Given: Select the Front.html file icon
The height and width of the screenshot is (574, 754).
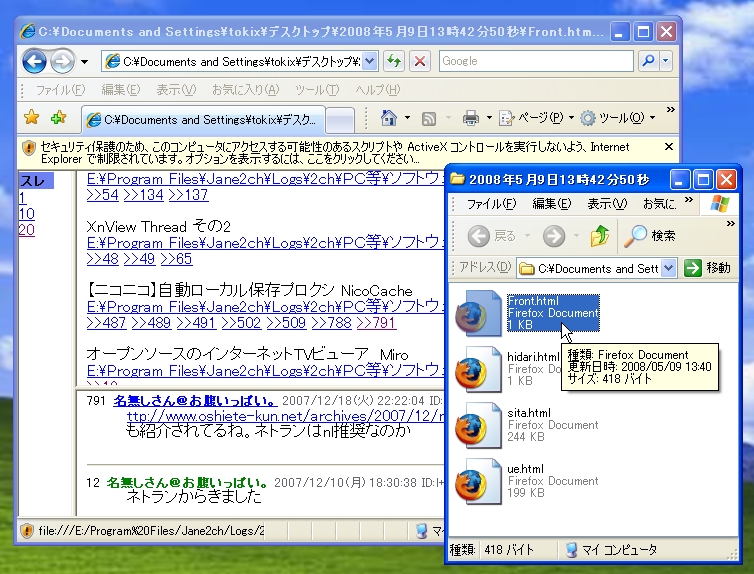Looking at the screenshot, I should [478, 313].
